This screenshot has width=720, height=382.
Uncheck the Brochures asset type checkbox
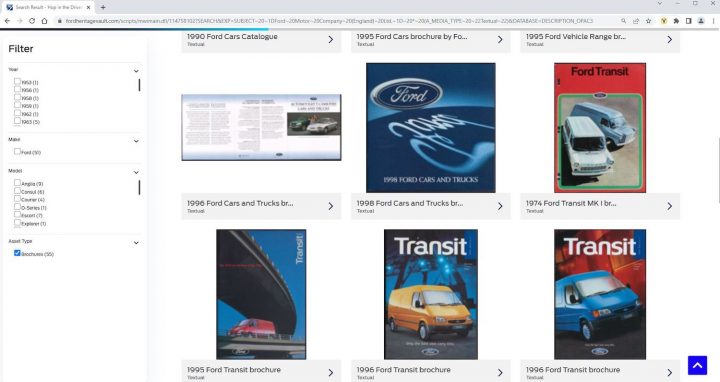click(17, 253)
